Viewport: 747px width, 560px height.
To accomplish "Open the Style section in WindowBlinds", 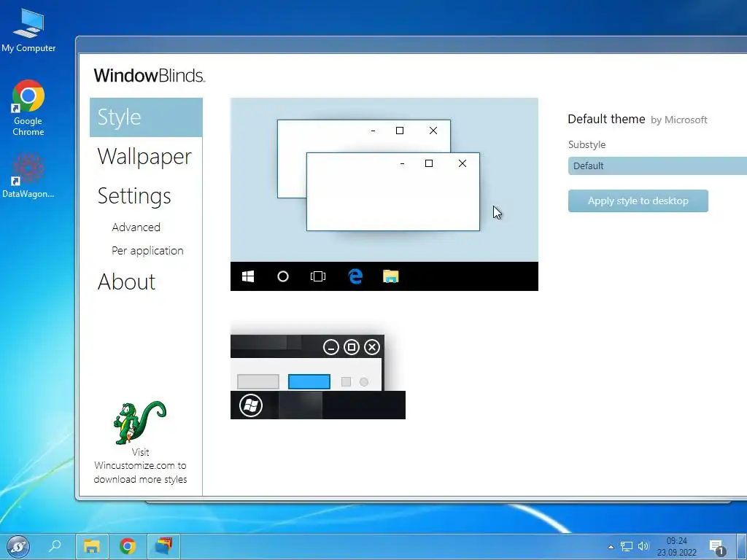I will [146, 117].
